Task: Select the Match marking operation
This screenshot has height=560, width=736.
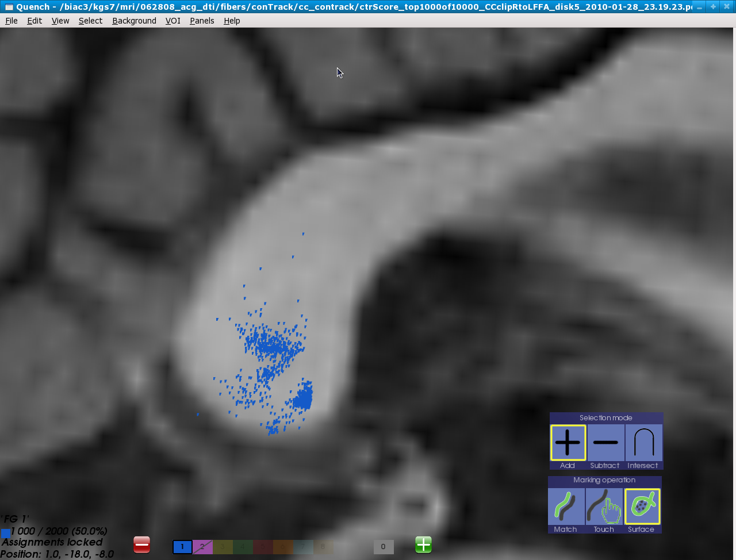Action: (566, 507)
